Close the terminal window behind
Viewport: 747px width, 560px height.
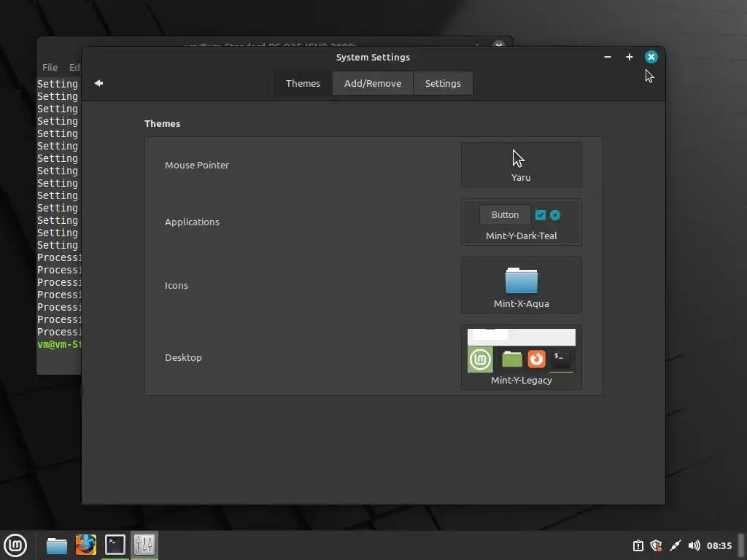(x=499, y=44)
